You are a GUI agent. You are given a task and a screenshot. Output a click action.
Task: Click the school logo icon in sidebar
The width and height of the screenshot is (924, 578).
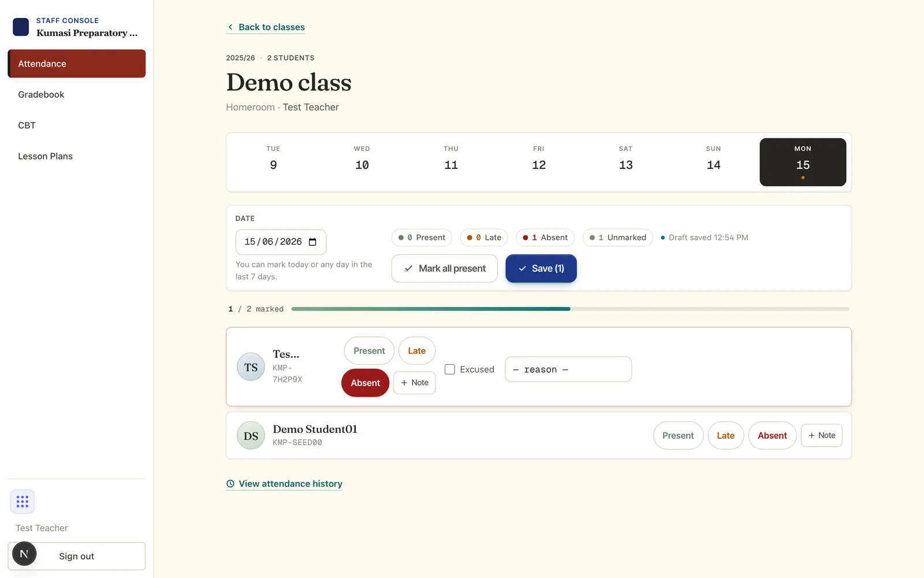tap(21, 27)
